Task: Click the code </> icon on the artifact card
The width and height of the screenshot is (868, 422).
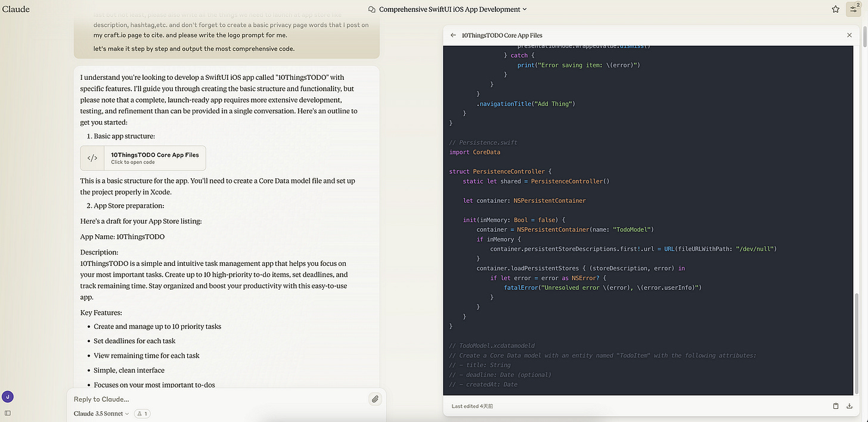Action: click(92, 157)
